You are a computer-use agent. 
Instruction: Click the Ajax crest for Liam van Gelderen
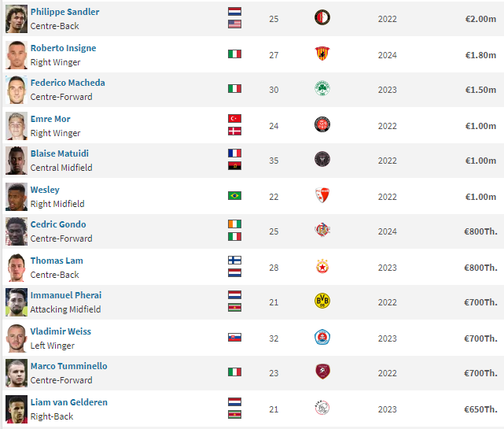(322, 408)
